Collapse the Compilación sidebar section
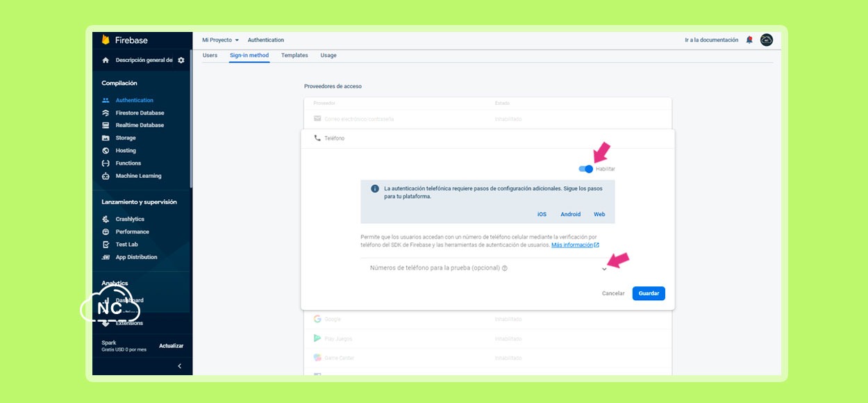 (x=119, y=83)
